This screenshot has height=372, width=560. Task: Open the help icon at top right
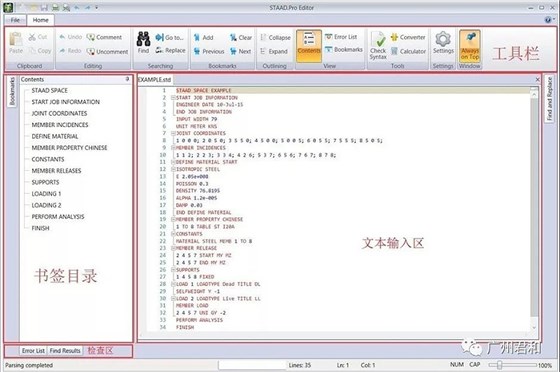tap(548, 20)
